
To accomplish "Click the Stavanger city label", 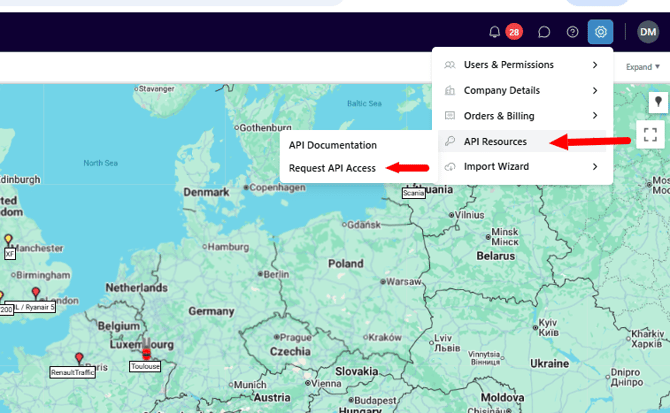I will pos(156,89).
